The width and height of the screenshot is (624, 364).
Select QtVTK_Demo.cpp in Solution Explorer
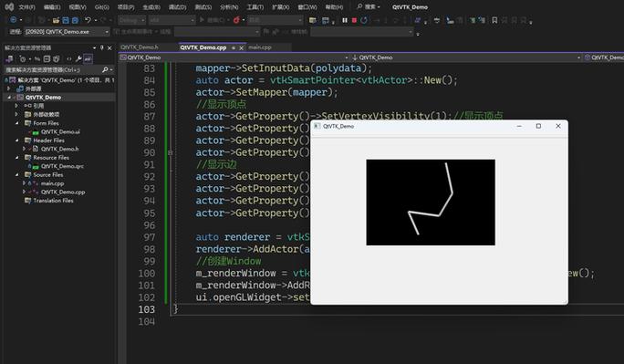pyautogui.click(x=63, y=192)
